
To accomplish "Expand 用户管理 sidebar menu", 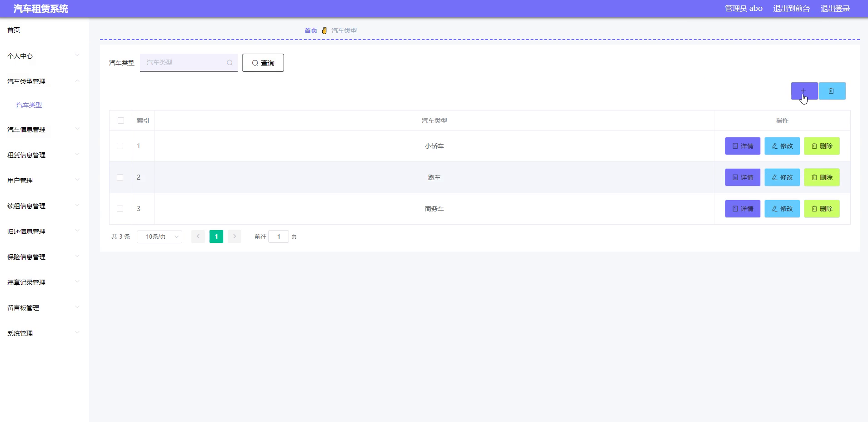I will click(x=45, y=181).
